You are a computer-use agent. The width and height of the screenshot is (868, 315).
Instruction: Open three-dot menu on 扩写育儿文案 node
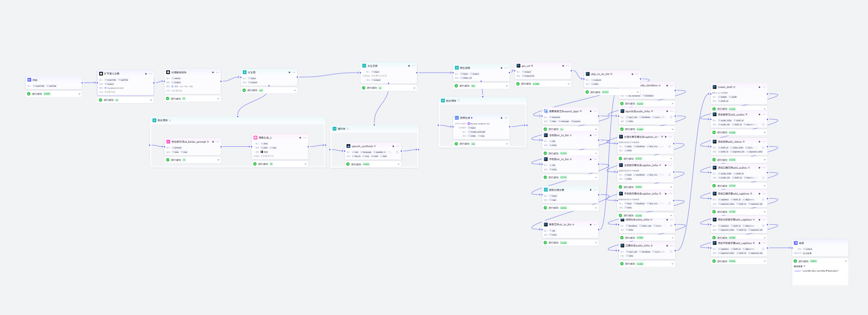click(x=151, y=74)
